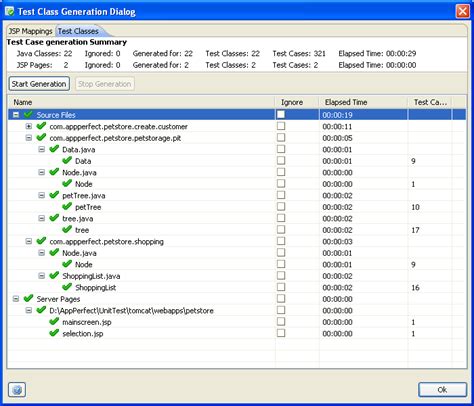Tick Ignore checkbox for ShoppingList.java row
Screen dimensions: 474x406
coord(281,276)
